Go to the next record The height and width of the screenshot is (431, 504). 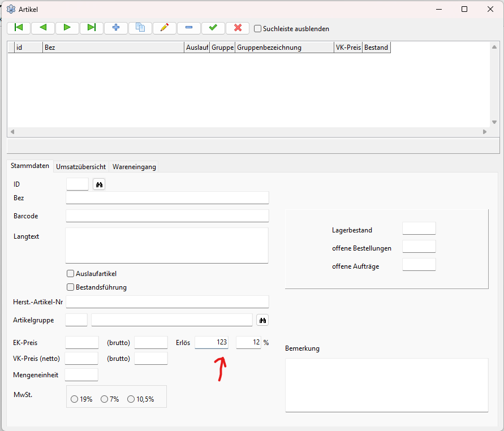pos(67,28)
